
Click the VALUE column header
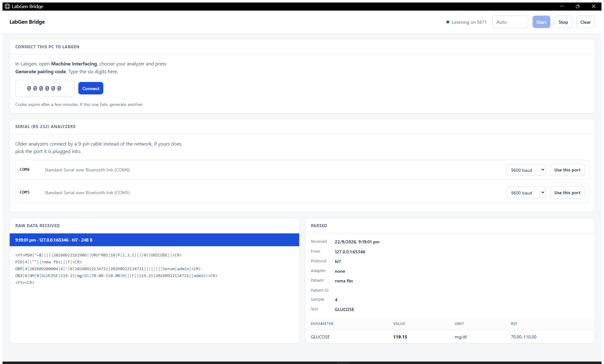pyautogui.click(x=399, y=324)
